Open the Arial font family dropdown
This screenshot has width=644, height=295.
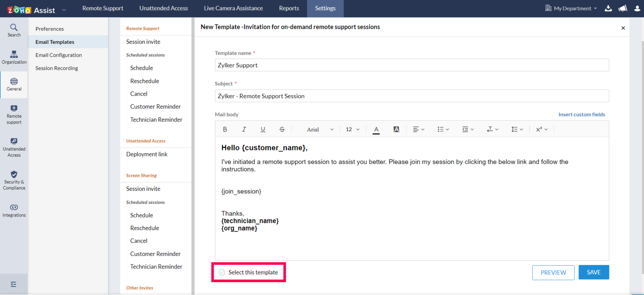[x=320, y=130]
